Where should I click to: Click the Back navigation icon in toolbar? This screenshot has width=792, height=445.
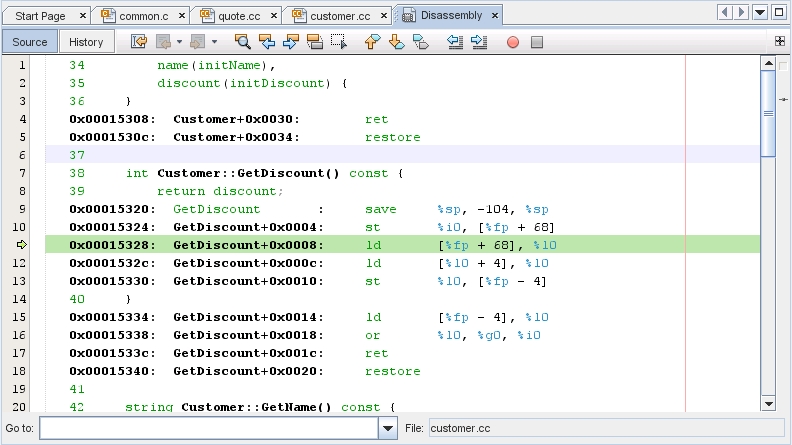[x=164, y=42]
